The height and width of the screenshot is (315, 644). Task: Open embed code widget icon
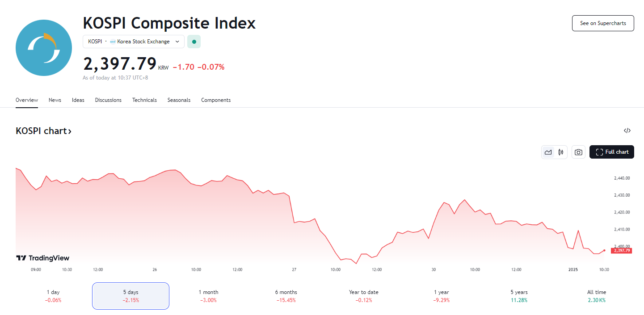pos(627,131)
